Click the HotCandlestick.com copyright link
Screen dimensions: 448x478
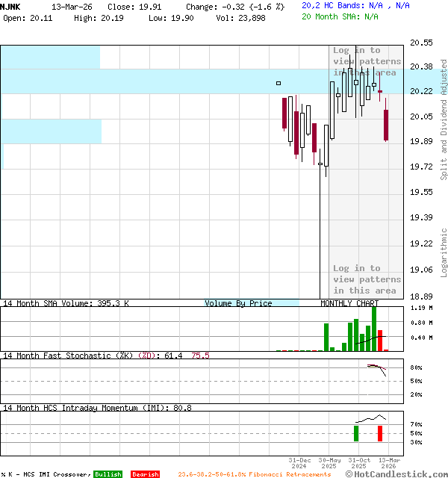(x=396, y=474)
